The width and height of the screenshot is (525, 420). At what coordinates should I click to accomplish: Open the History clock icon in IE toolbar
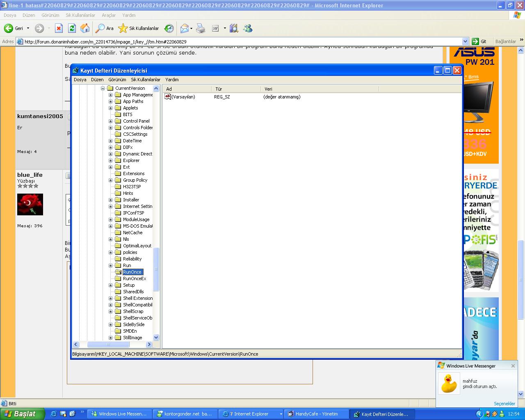coord(169,28)
